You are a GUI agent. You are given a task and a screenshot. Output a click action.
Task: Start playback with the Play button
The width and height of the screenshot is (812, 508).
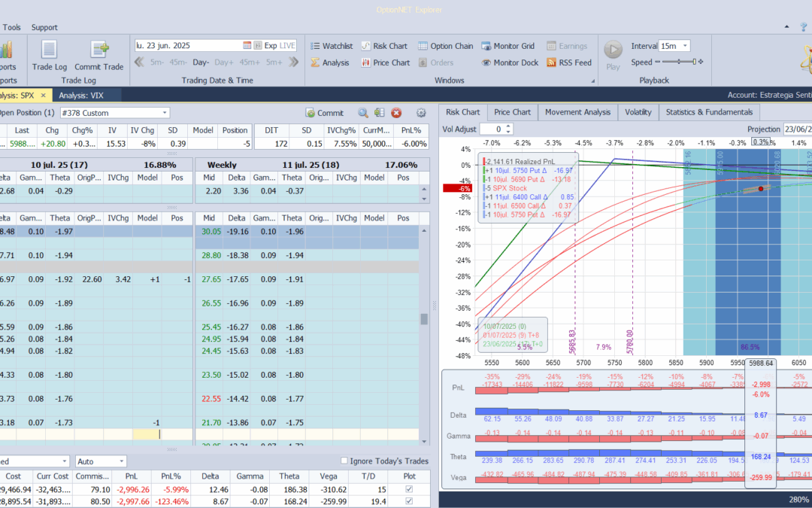614,56
